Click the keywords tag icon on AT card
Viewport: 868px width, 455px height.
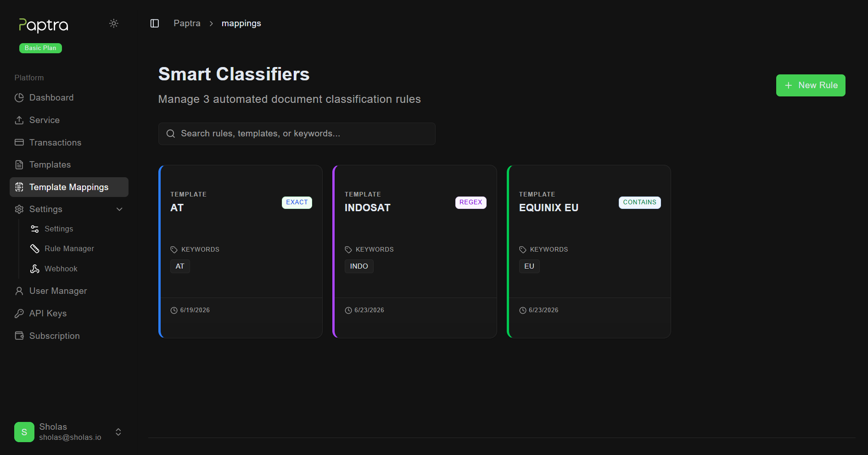click(x=174, y=250)
